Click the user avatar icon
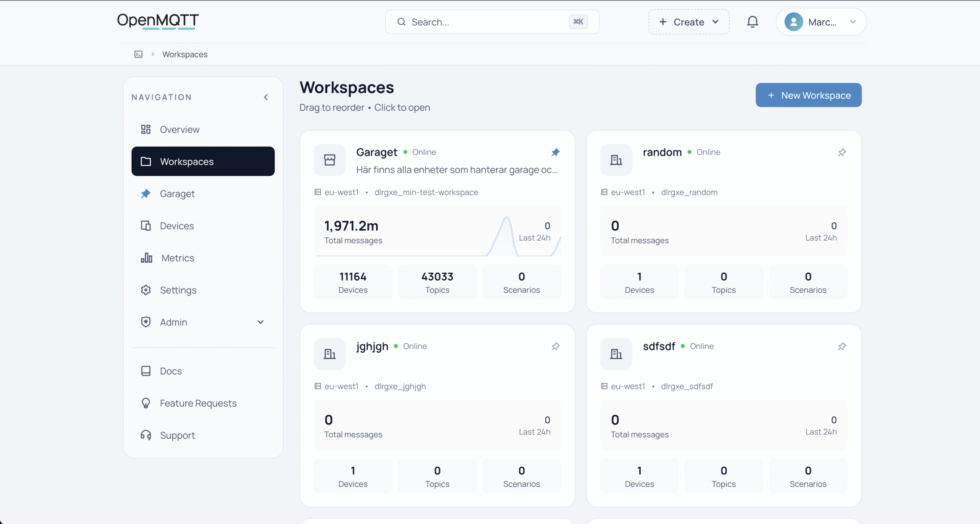This screenshot has height=524, width=980. 794,22
